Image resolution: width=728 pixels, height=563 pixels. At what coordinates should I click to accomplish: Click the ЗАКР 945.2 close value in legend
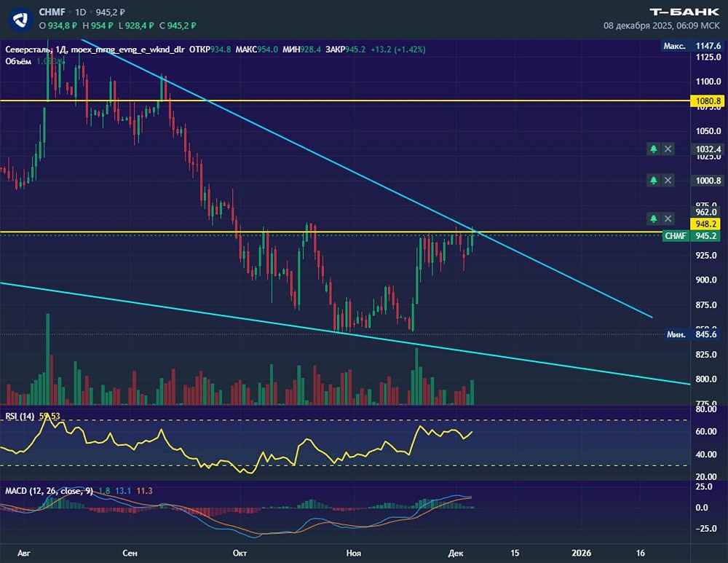pos(345,50)
